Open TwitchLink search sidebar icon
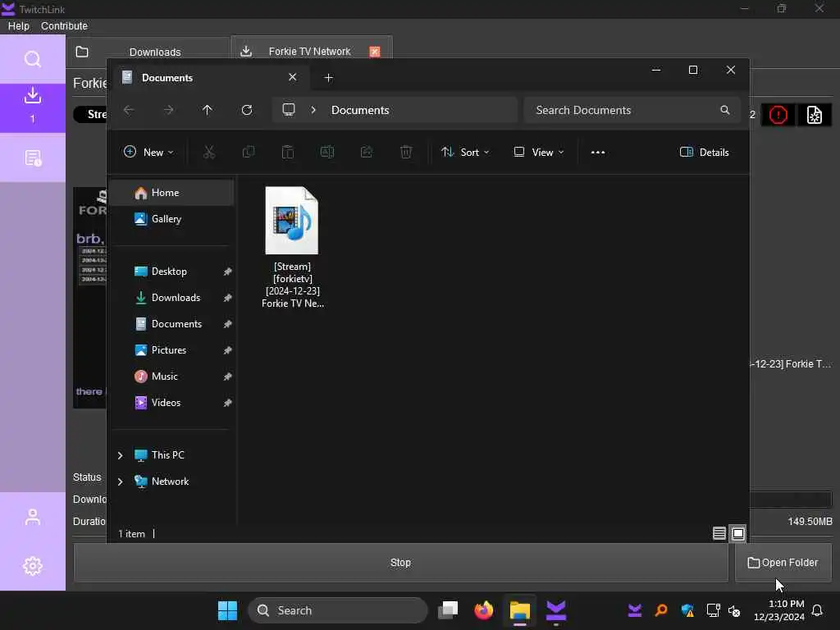The width and height of the screenshot is (840, 630). (33, 59)
